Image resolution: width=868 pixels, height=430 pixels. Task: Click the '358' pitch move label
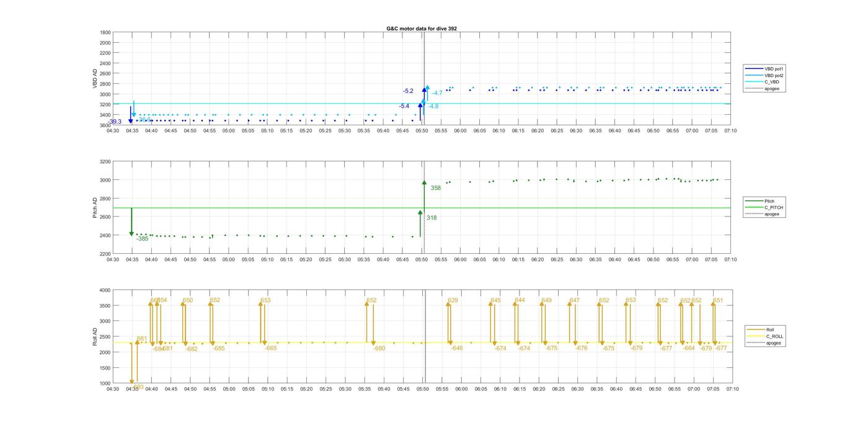(436, 188)
